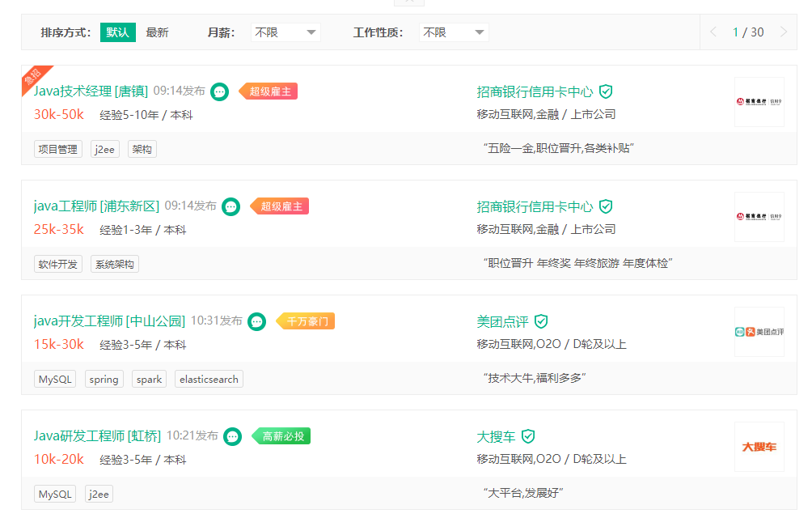Click the 10k-20k salary text
This screenshot has width=812, height=518.
click(58, 460)
